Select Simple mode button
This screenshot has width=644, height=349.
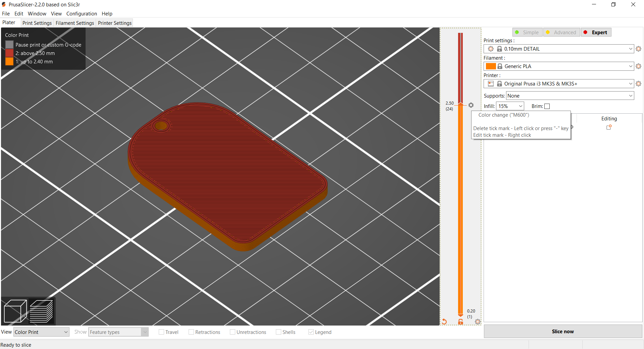click(x=528, y=32)
